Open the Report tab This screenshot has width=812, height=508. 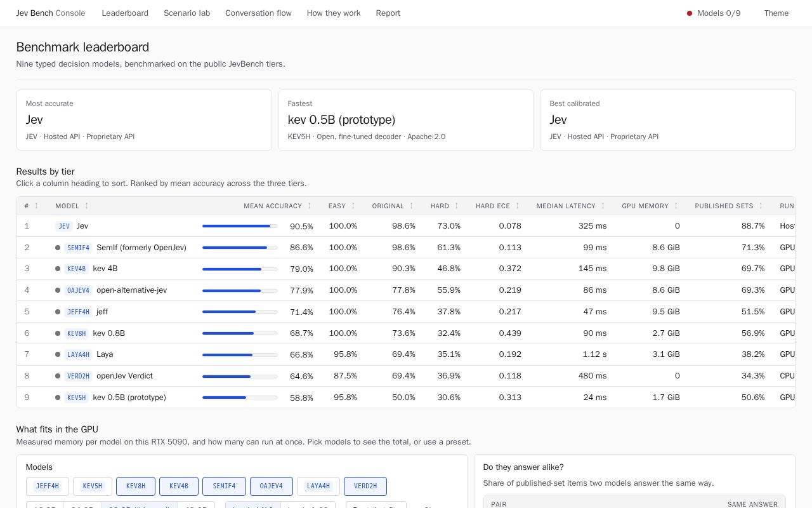click(388, 13)
